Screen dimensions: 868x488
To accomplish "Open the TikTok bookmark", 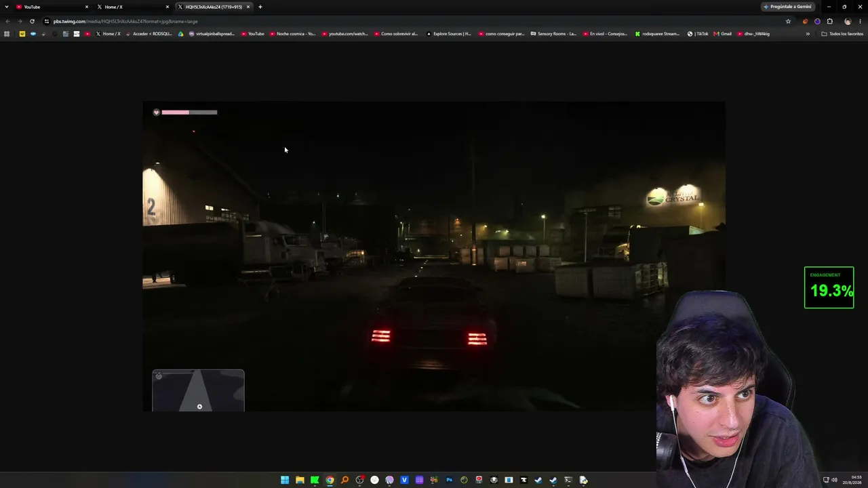I will (x=698, y=34).
